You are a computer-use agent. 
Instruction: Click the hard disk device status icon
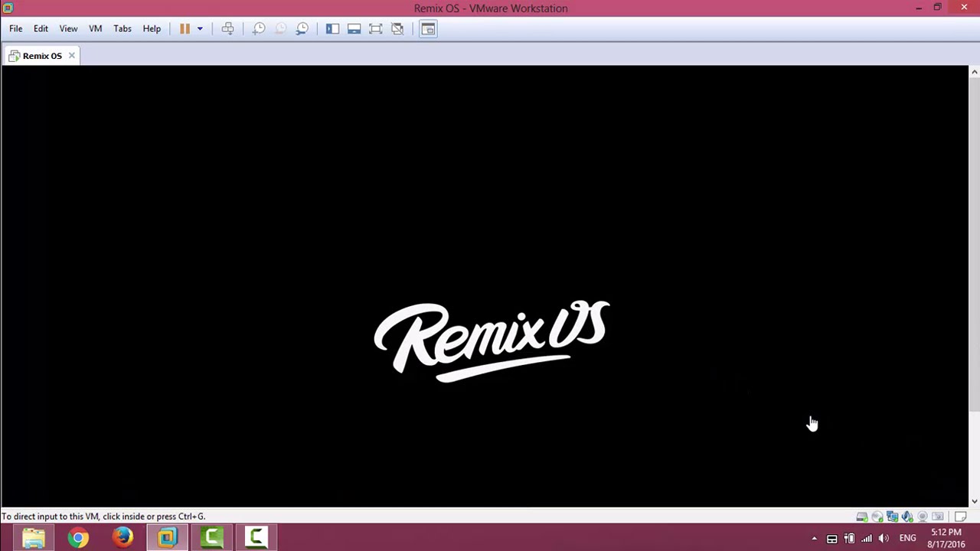click(862, 517)
